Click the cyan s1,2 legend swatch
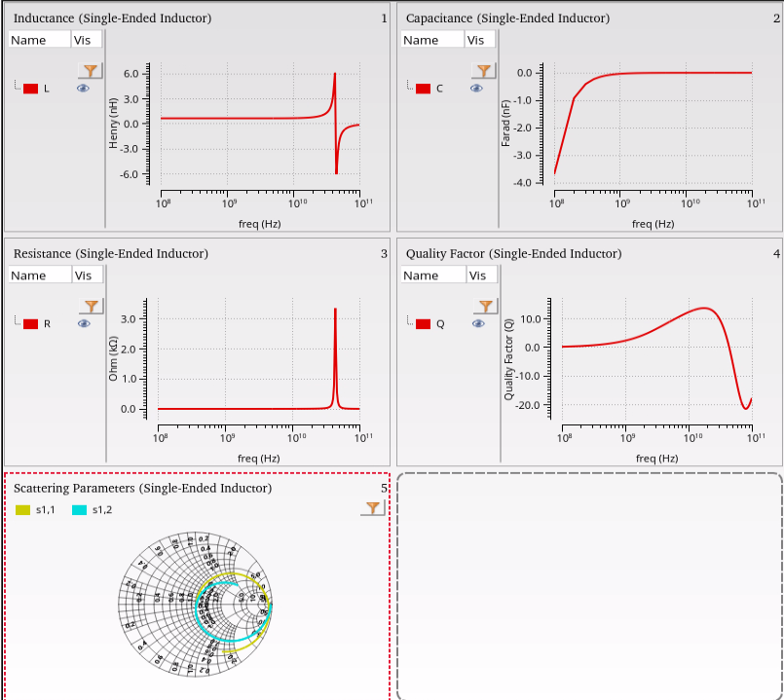 [79, 510]
